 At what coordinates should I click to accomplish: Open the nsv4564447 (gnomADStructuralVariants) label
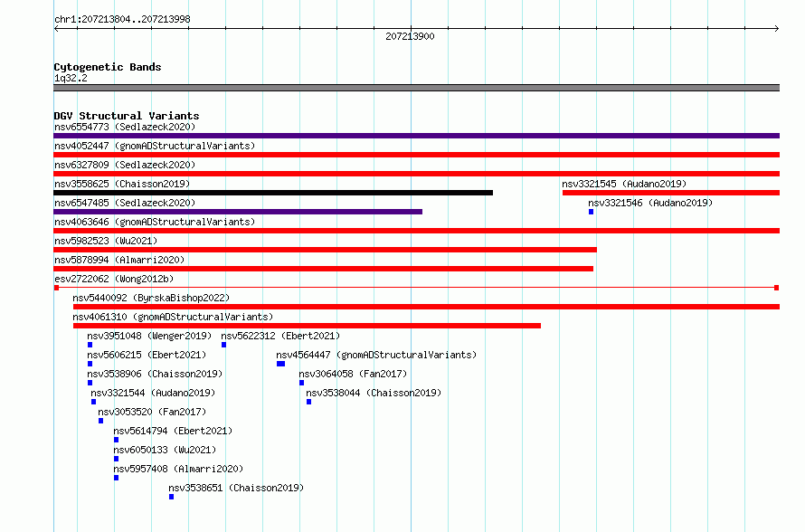pos(376,355)
